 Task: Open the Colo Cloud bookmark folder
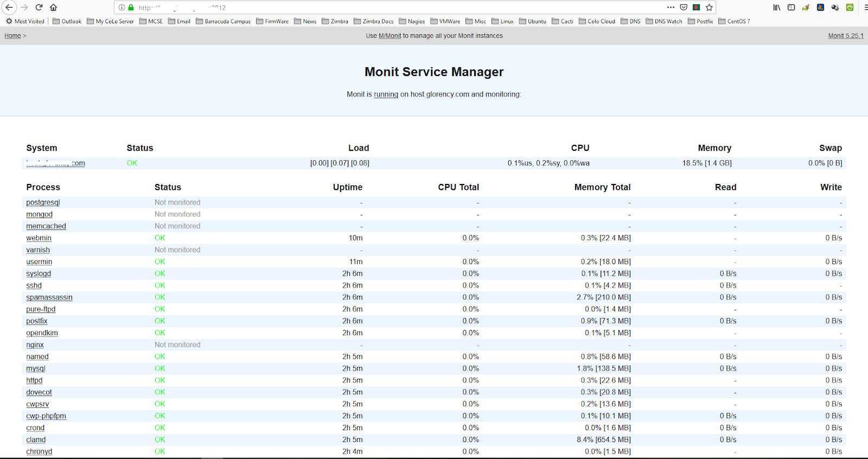pos(597,21)
